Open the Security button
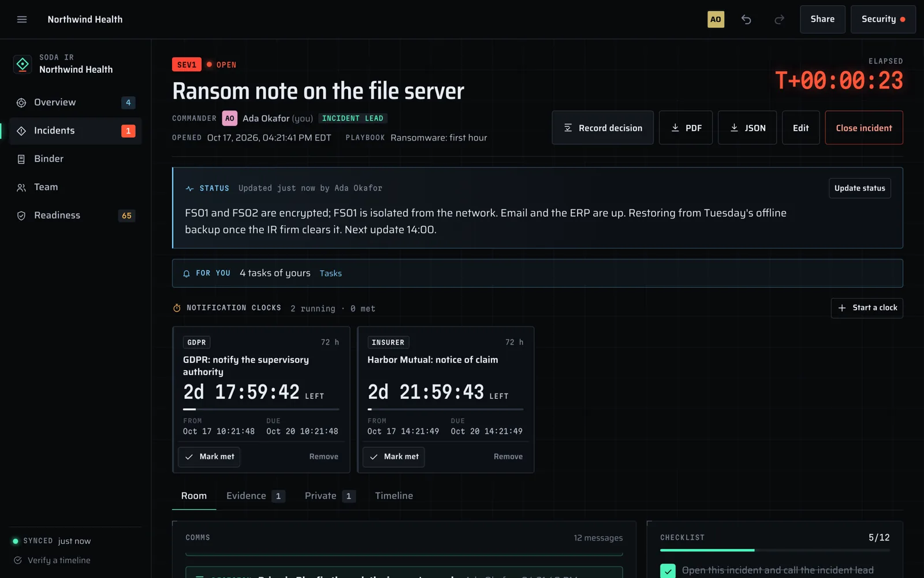924x578 pixels. pos(883,19)
